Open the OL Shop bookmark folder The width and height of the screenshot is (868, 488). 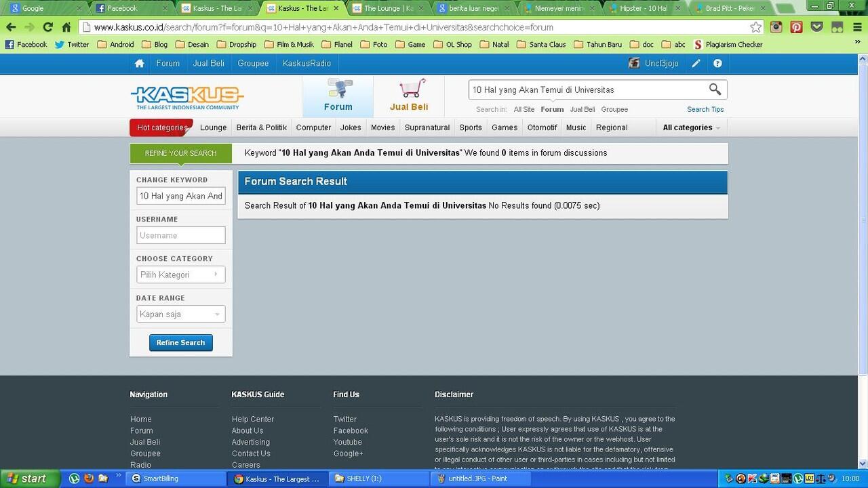452,45
